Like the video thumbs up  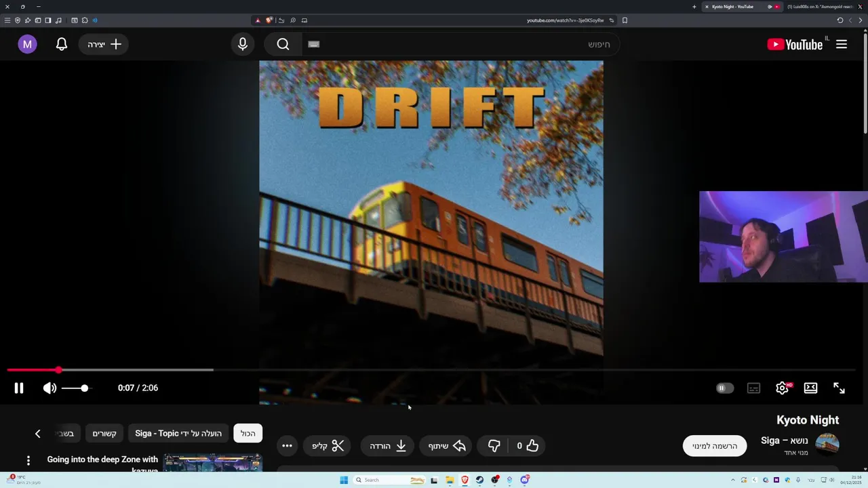[528, 445]
